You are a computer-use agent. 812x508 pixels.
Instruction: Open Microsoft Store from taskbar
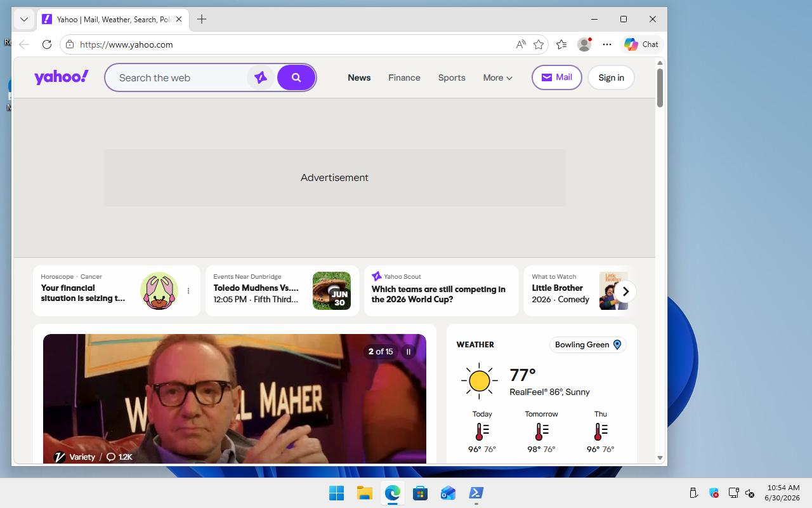420,493
